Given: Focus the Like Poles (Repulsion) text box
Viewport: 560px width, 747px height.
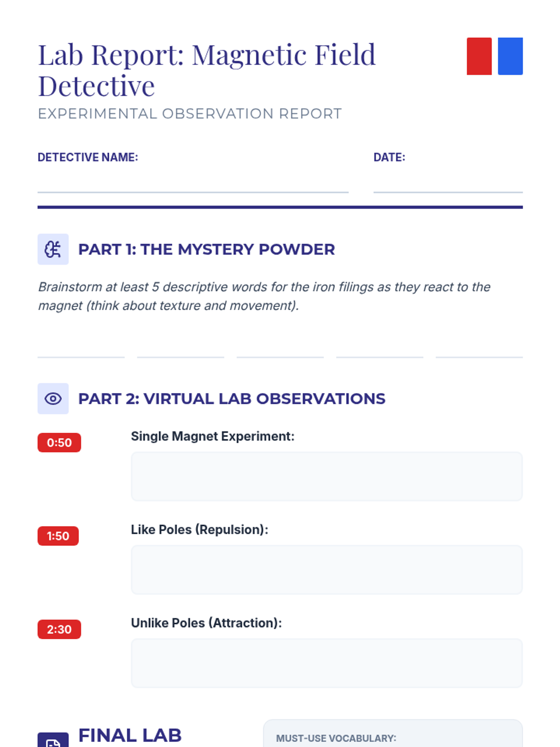Looking at the screenshot, I should coord(327,570).
